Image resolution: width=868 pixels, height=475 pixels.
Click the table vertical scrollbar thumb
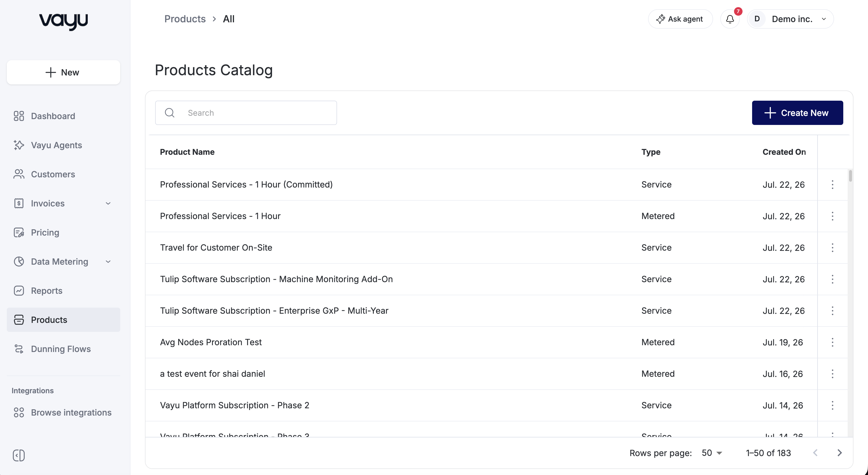pos(851,176)
